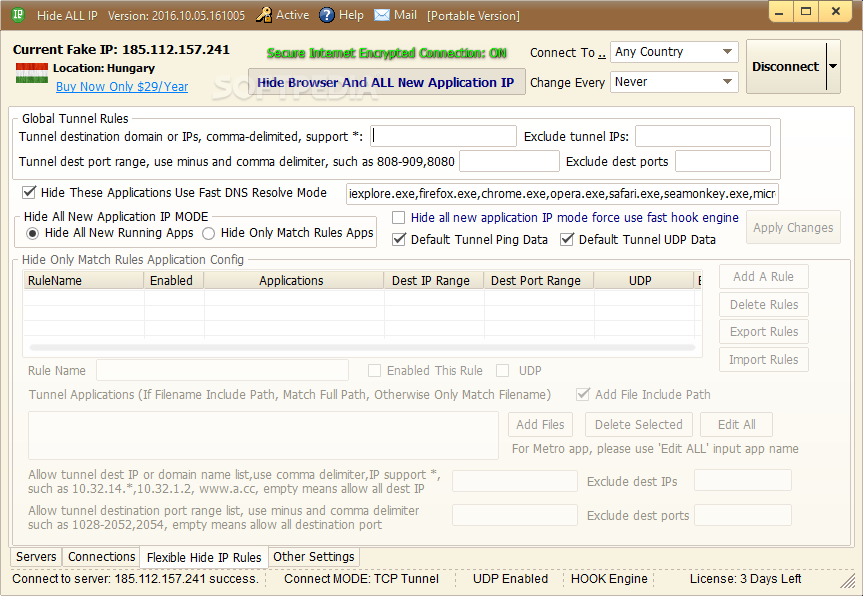Click the Active keys icon
The width and height of the screenshot is (863, 596).
pyautogui.click(x=264, y=15)
